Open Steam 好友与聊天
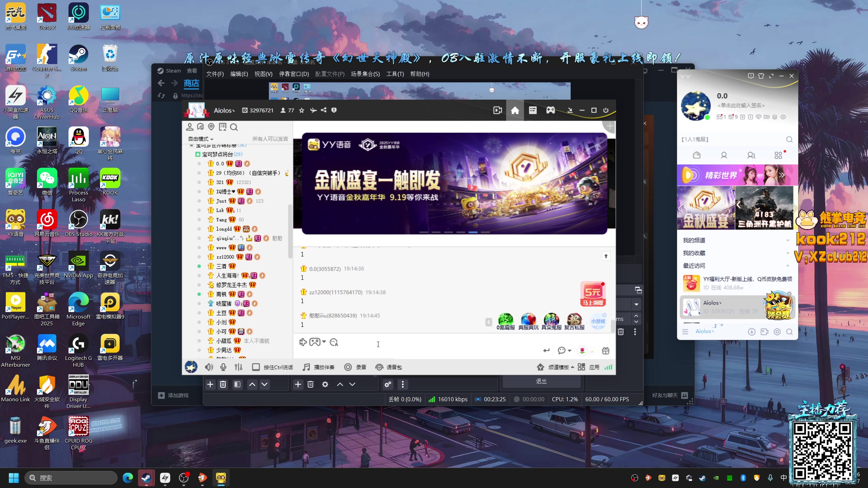868x488 pixels. pos(670,395)
